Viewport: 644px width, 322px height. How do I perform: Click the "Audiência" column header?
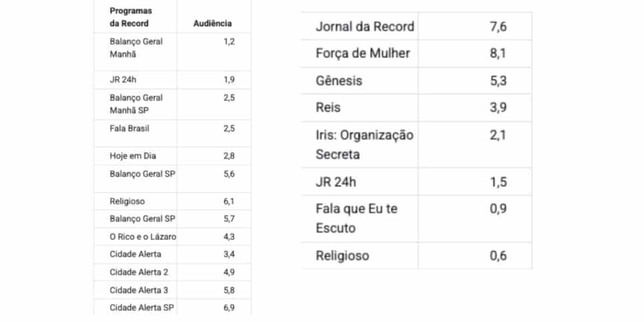click(213, 23)
